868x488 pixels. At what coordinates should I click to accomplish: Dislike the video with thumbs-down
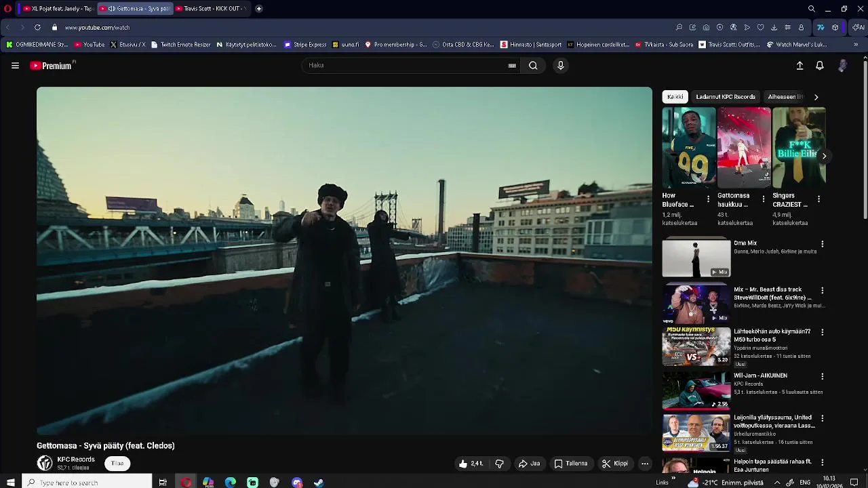click(500, 464)
